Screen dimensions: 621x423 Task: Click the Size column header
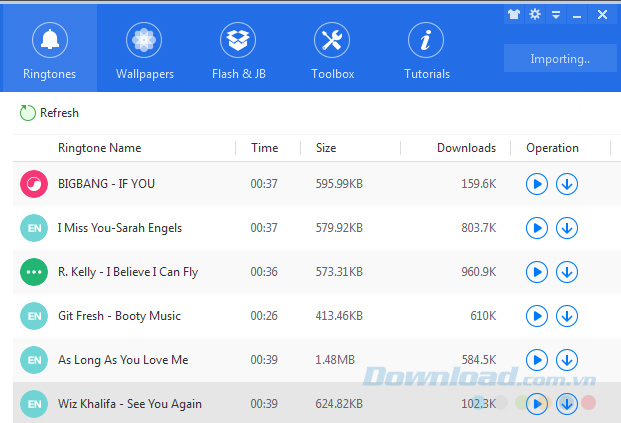326,148
